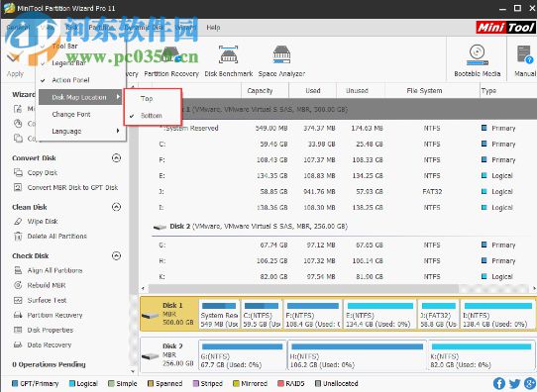This screenshot has width=537, height=392.
Task: Select F:(NTFS) block in disk map
Action: (313, 315)
